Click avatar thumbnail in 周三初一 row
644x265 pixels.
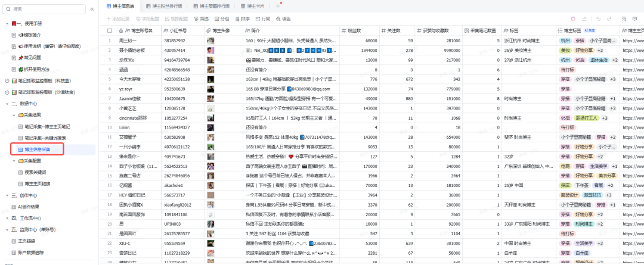pos(210,40)
